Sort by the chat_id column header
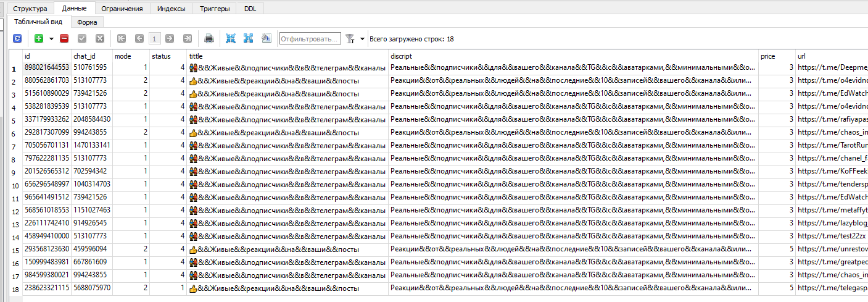This screenshot has width=868, height=302. point(92,56)
